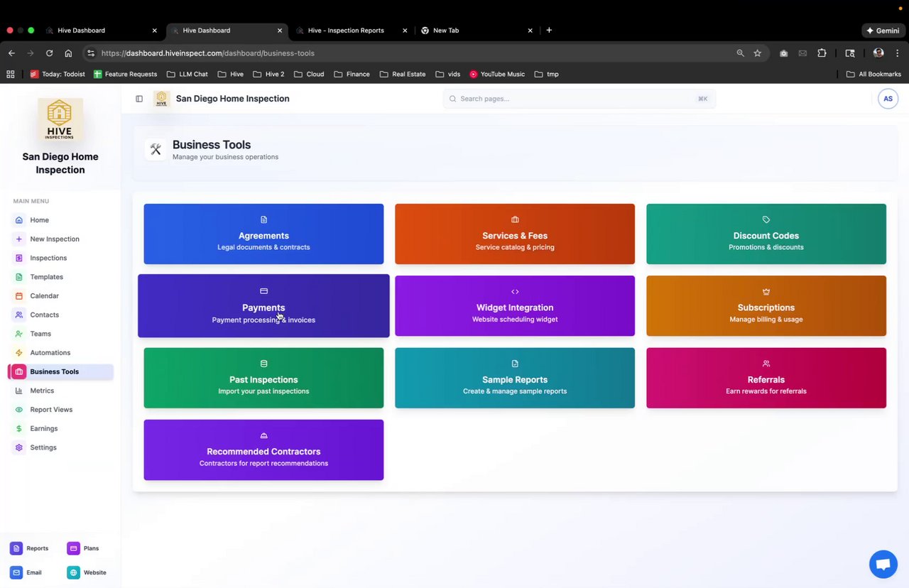The image size is (909, 588).
Task: Bookmark this page with star icon
Action: 758,53
